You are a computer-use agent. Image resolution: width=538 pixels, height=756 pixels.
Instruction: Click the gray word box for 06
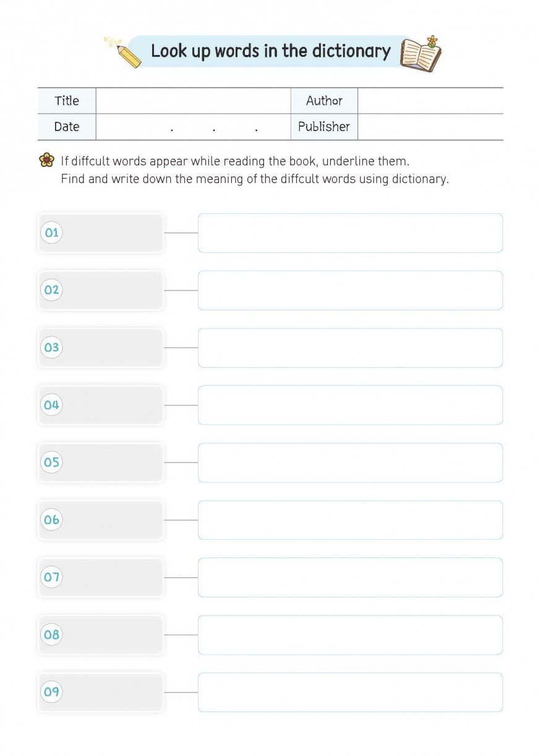pos(101,520)
